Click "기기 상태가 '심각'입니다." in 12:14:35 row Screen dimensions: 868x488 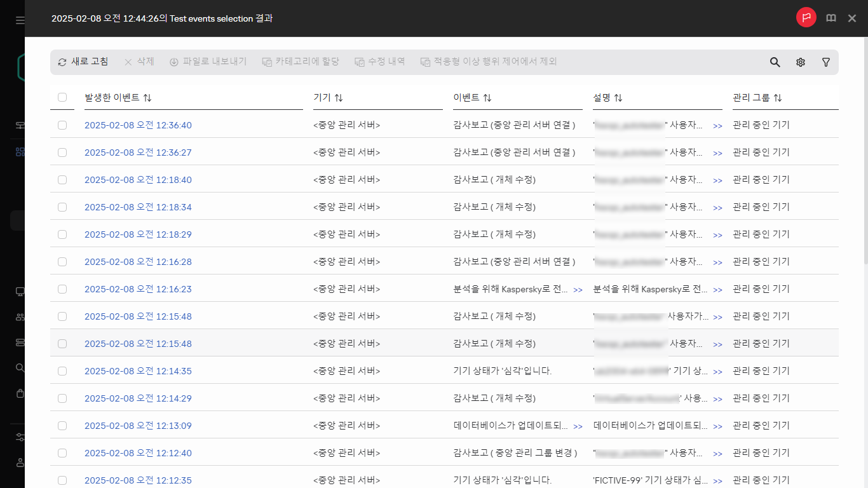pyautogui.click(x=503, y=371)
